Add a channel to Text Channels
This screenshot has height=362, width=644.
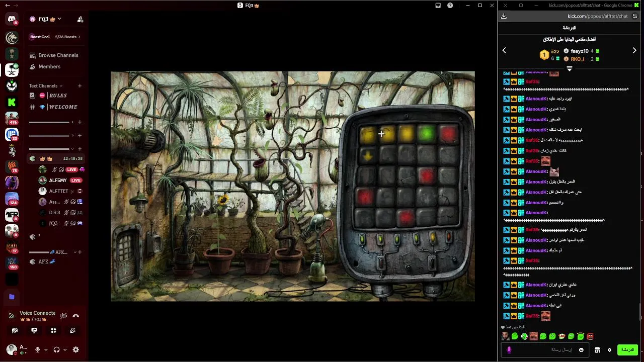point(79,86)
